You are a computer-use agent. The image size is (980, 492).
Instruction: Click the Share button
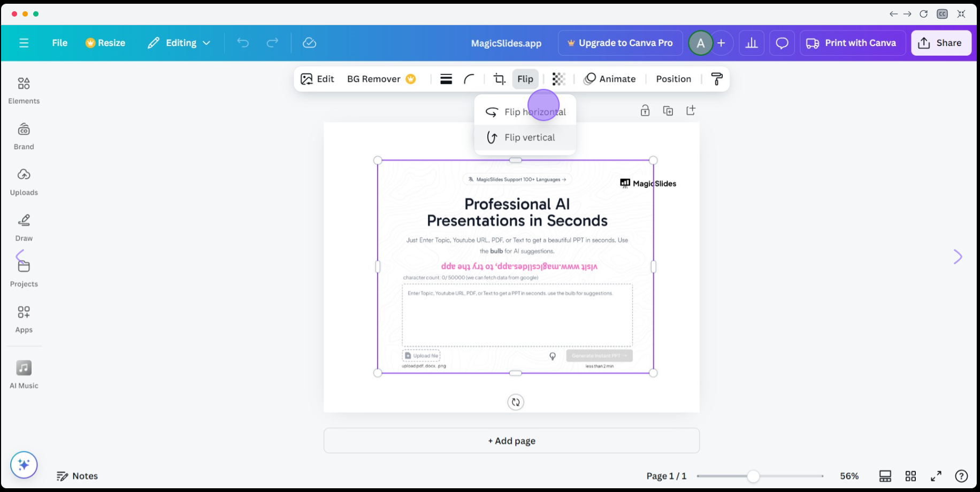(x=941, y=43)
